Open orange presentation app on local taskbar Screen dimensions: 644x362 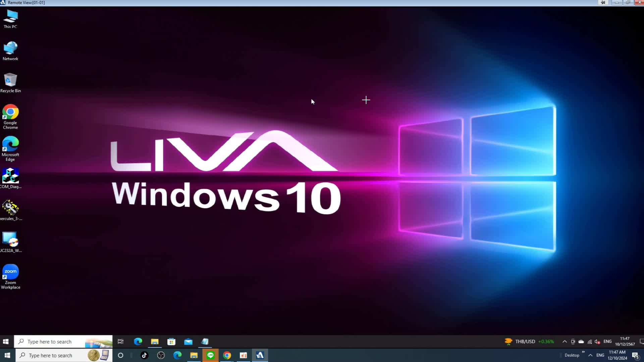(244, 355)
